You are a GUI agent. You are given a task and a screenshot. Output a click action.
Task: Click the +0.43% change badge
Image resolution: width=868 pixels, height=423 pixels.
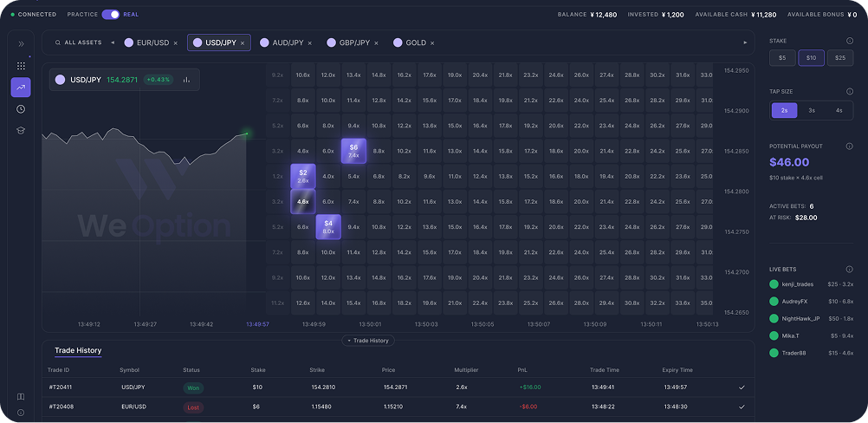(159, 80)
